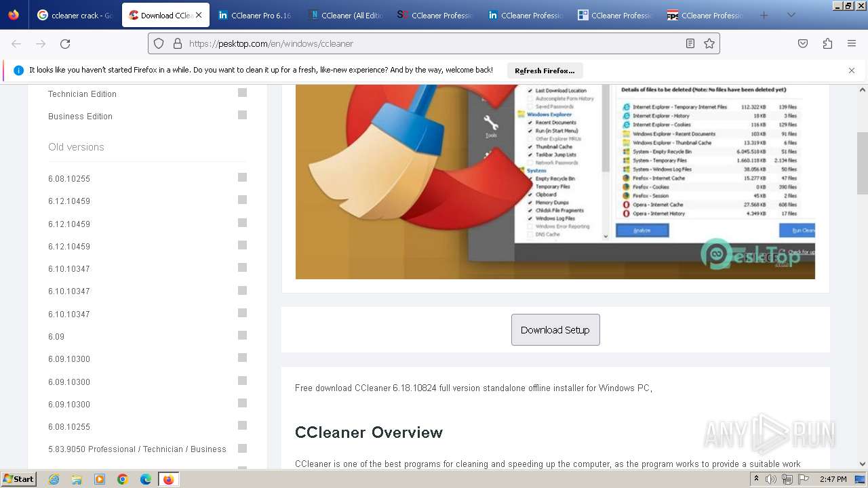Open the Technician Edition link
This screenshot has height=488, width=868.
[82, 94]
